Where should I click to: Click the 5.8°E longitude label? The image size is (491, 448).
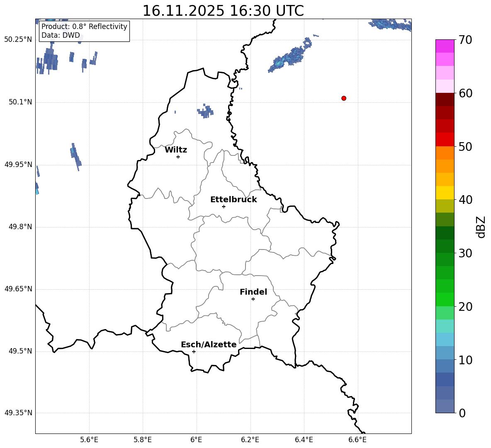(x=143, y=440)
